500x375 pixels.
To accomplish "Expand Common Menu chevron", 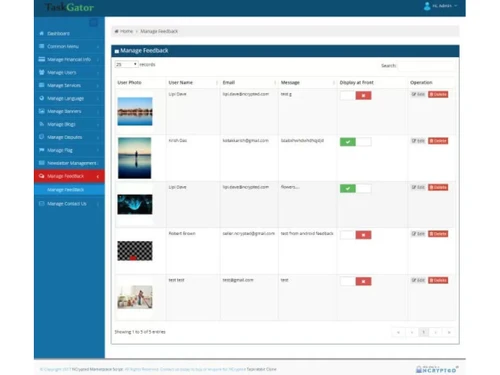I will tap(98, 47).
